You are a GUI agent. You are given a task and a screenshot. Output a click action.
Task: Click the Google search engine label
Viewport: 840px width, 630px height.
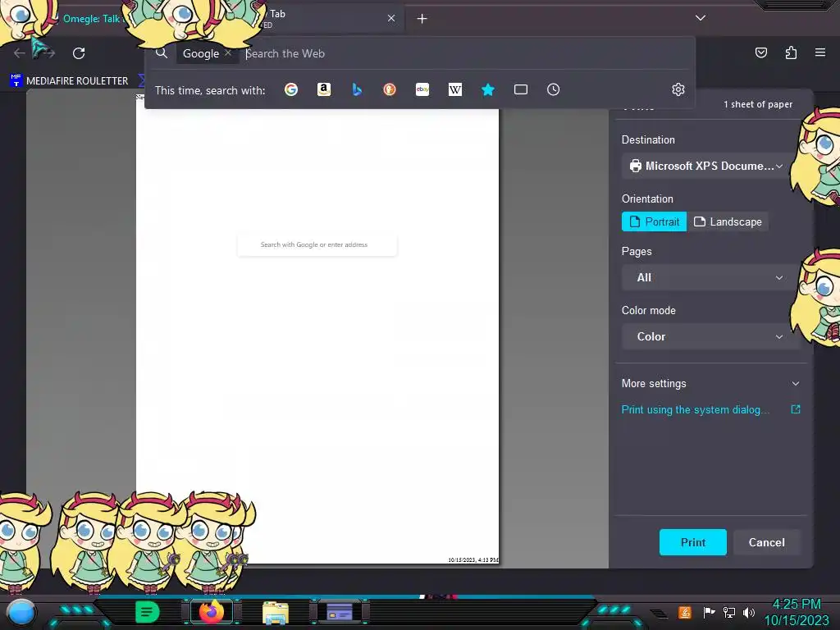click(x=201, y=53)
